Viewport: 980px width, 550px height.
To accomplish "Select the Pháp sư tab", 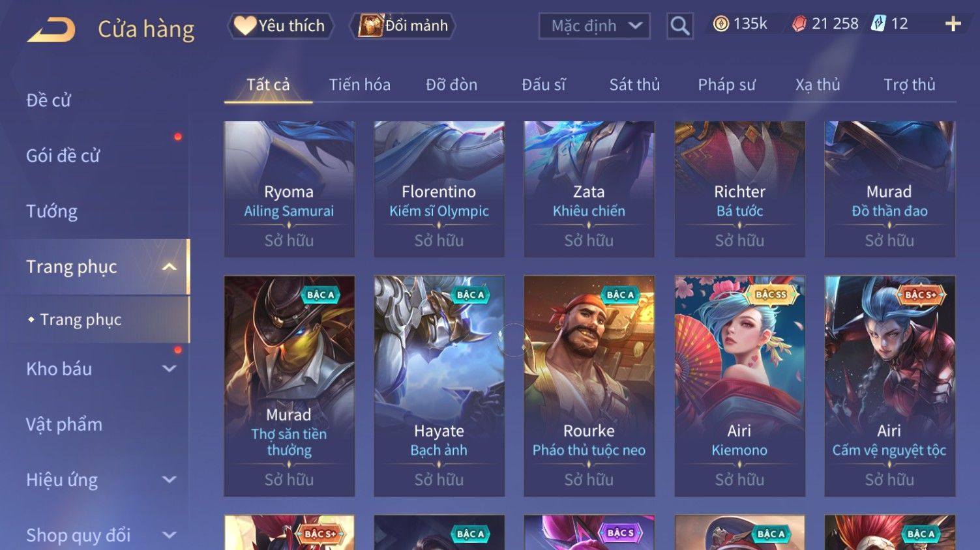I will tap(726, 85).
